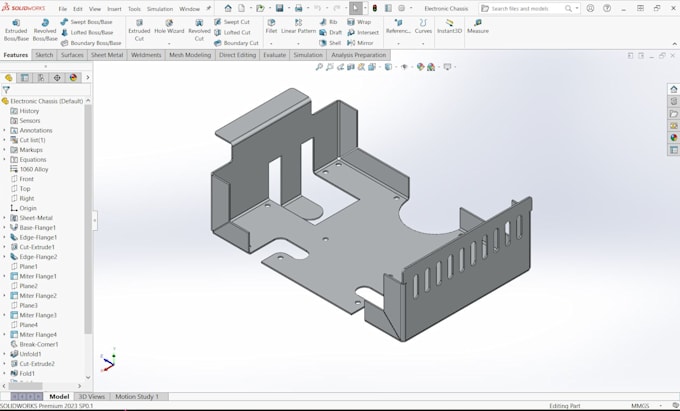
Task: Select 1060 Alloy material entry
Action: coord(34,170)
